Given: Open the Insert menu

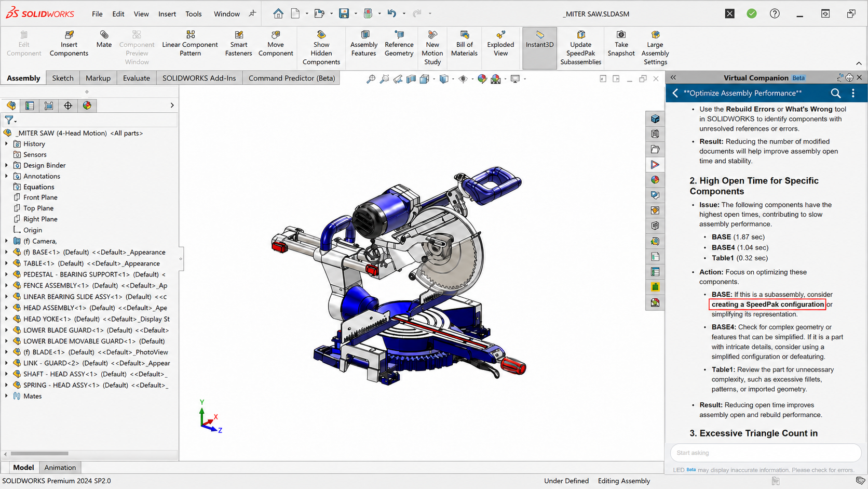Looking at the screenshot, I should [167, 14].
